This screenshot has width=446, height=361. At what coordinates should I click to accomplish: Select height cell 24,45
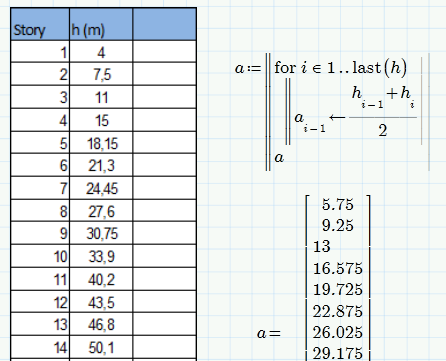click(x=101, y=188)
